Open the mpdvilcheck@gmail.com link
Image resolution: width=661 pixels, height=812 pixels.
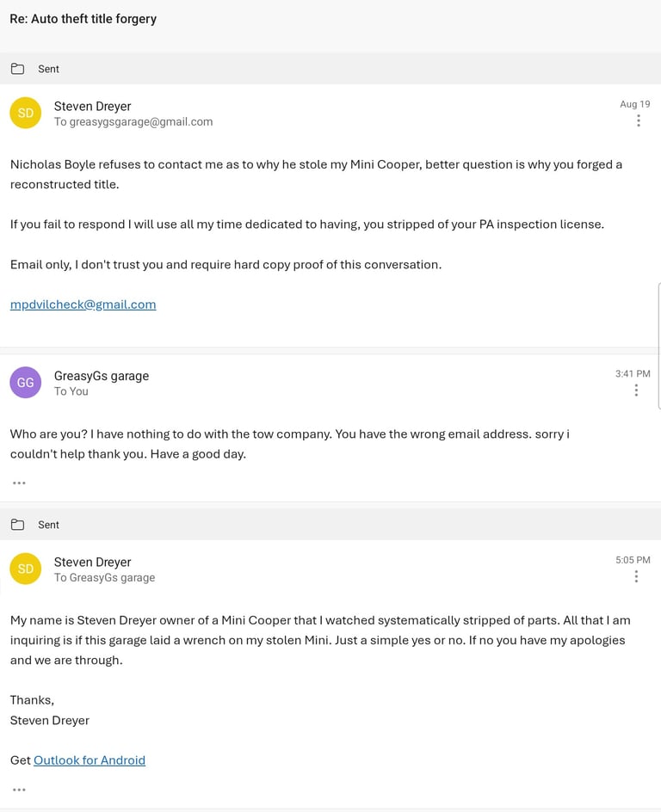click(83, 304)
